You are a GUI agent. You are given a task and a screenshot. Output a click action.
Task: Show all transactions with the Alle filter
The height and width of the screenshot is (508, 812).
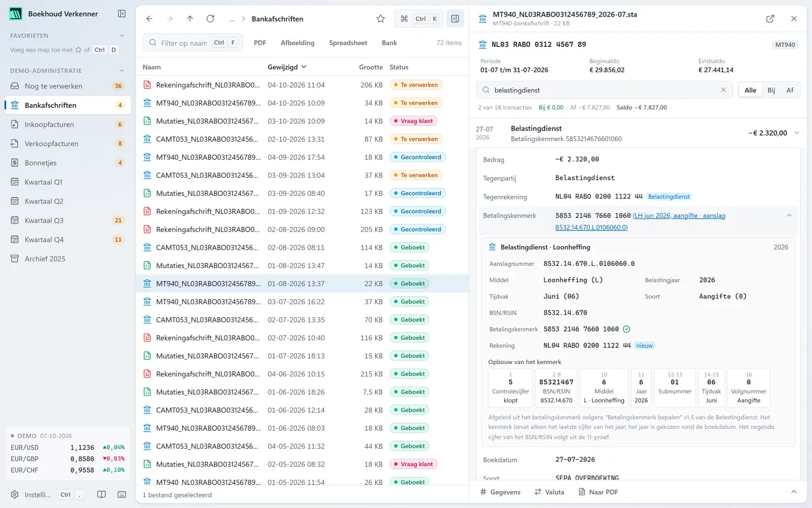pos(751,90)
